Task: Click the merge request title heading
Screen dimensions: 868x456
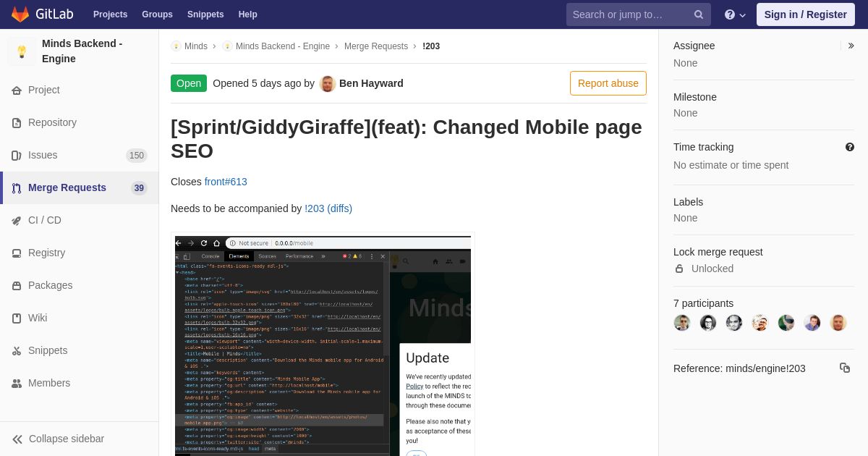Action: pyautogui.click(x=407, y=139)
